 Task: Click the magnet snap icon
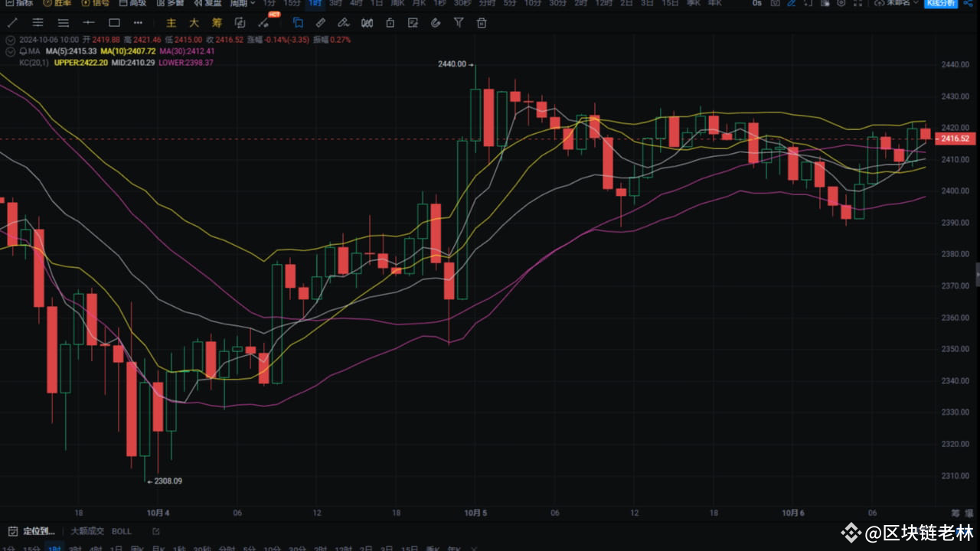coord(436,23)
